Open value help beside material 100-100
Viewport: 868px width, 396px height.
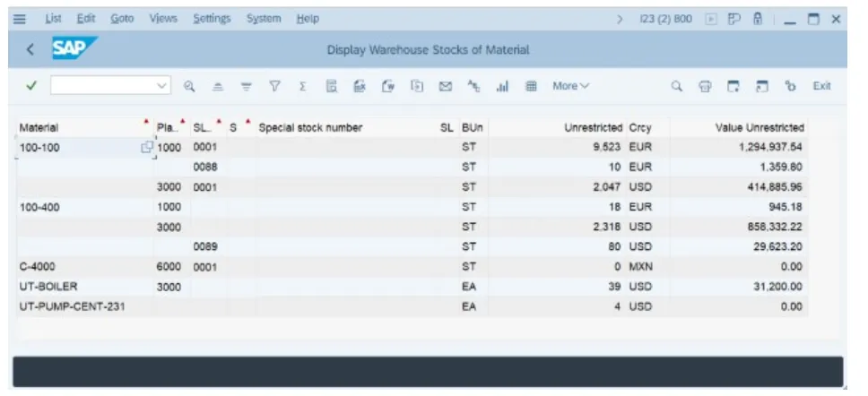coord(147,147)
